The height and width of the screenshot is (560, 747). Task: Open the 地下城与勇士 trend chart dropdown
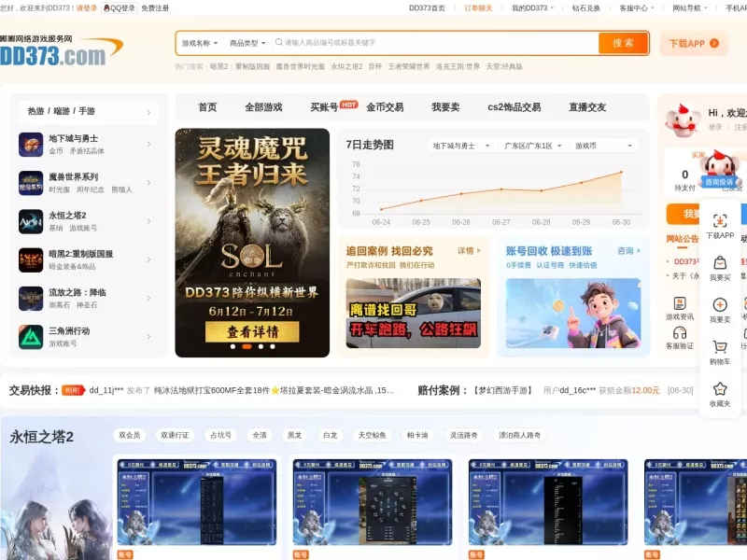(460, 146)
